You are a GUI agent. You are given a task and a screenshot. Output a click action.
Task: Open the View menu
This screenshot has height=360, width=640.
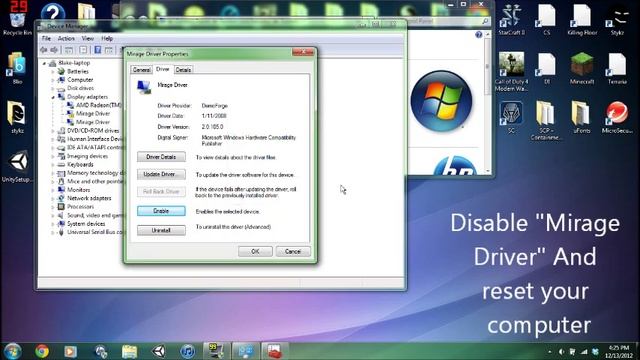[x=88, y=38]
